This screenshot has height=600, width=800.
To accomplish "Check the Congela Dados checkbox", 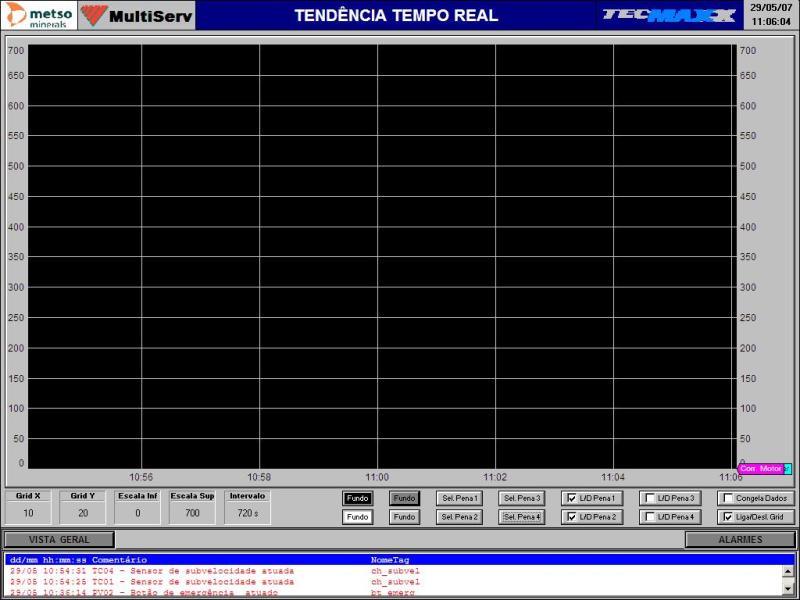I will point(728,498).
